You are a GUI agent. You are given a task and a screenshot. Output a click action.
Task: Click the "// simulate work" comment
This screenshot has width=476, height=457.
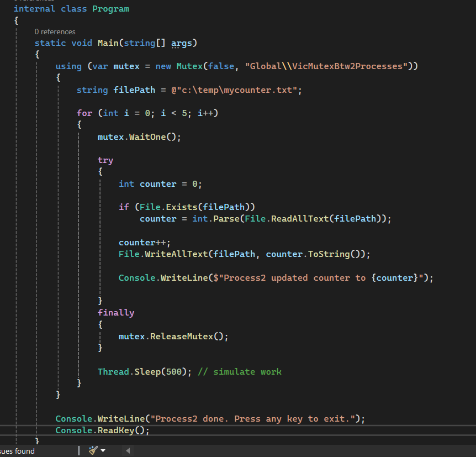pyautogui.click(x=239, y=372)
